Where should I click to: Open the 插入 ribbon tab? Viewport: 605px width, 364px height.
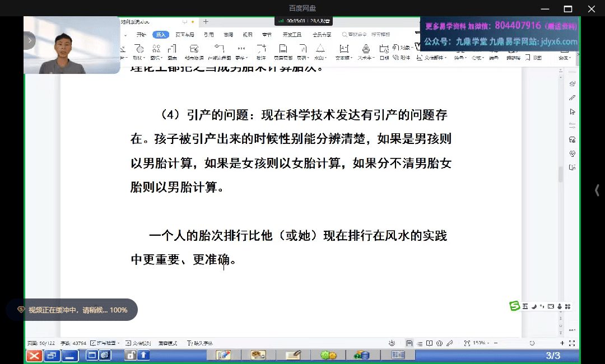pyautogui.click(x=161, y=34)
